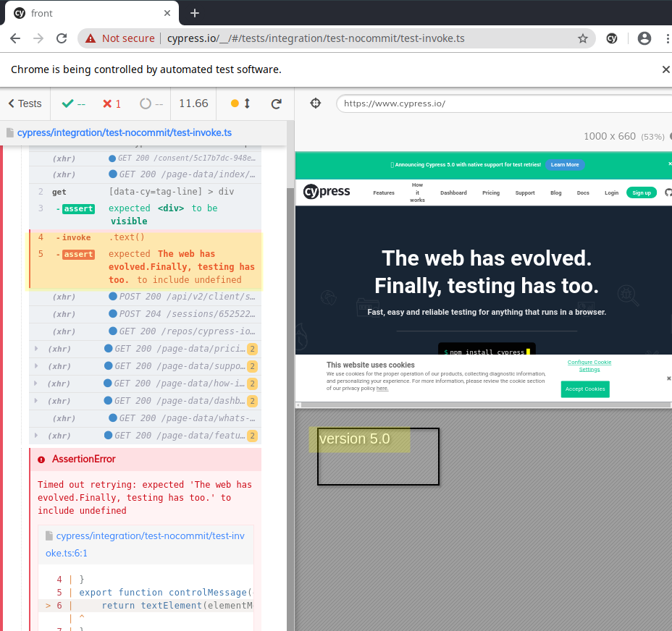This screenshot has height=631, width=672.
Task: Select the xhr GET 200 /page-data/whats- row
Action: click(x=145, y=418)
